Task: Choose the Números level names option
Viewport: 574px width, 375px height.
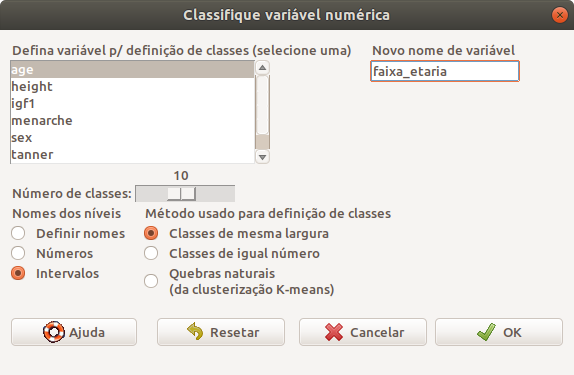Action: [x=18, y=253]
